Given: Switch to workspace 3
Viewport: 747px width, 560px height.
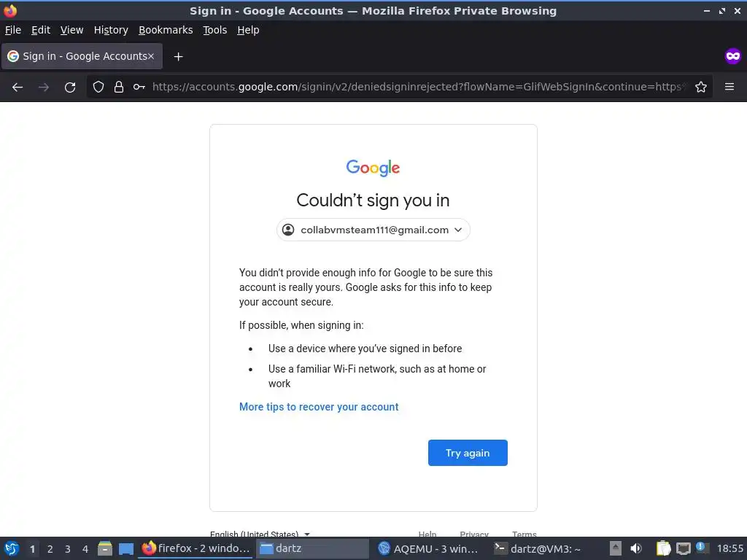Looking at the screenshot, I should (68, 549).
